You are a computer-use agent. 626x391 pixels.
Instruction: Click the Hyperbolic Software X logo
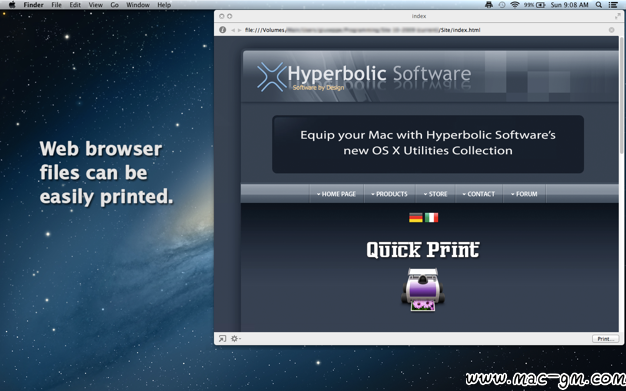coord(272,76)
